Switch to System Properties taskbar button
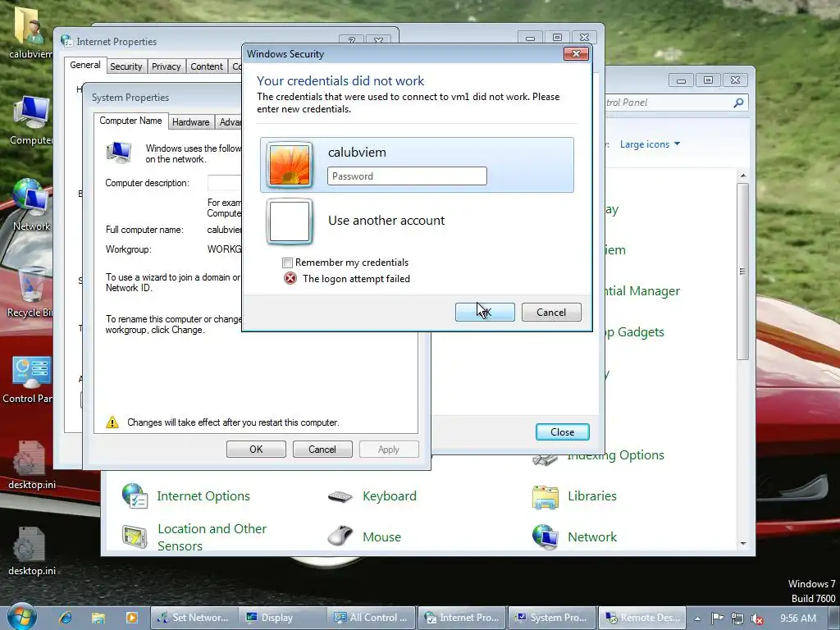The height and width of the screenshot is (630, 840). [x=551, y=618]
